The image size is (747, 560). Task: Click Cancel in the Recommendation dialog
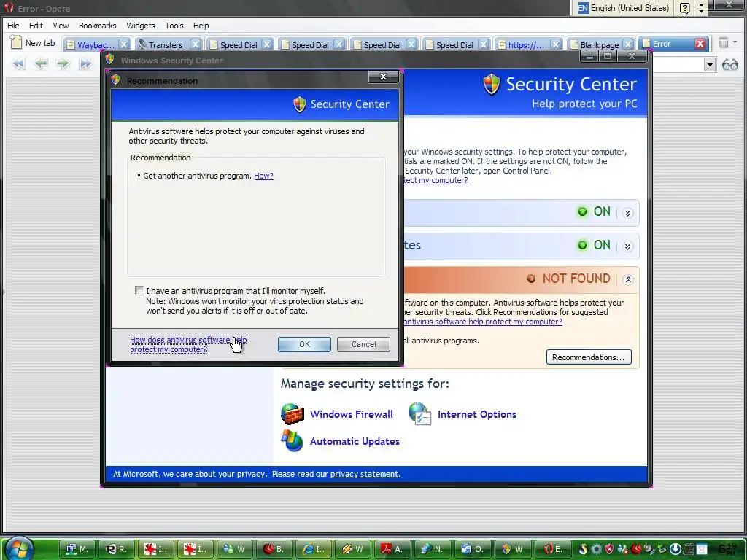363,344
